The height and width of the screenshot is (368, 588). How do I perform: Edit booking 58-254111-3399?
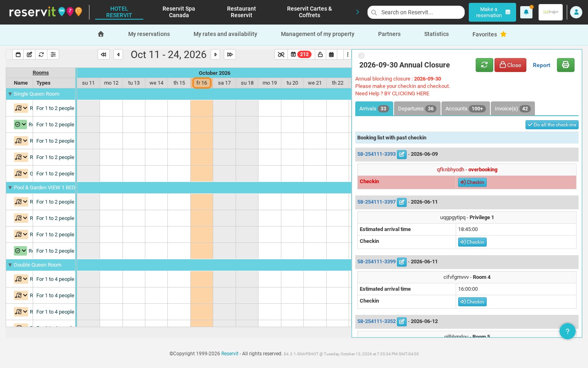402,262
